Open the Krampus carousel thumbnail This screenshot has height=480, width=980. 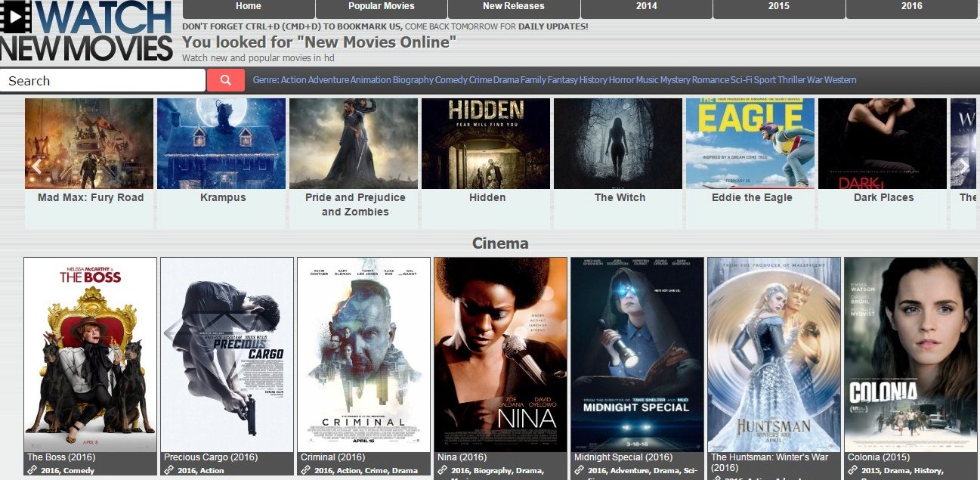pos(221,144)
